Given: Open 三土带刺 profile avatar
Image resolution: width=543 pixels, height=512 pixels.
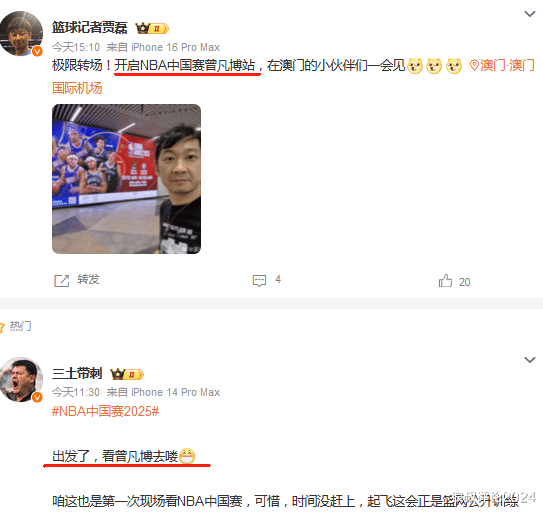Looking at the screenshot, I should tap(21, 379).
